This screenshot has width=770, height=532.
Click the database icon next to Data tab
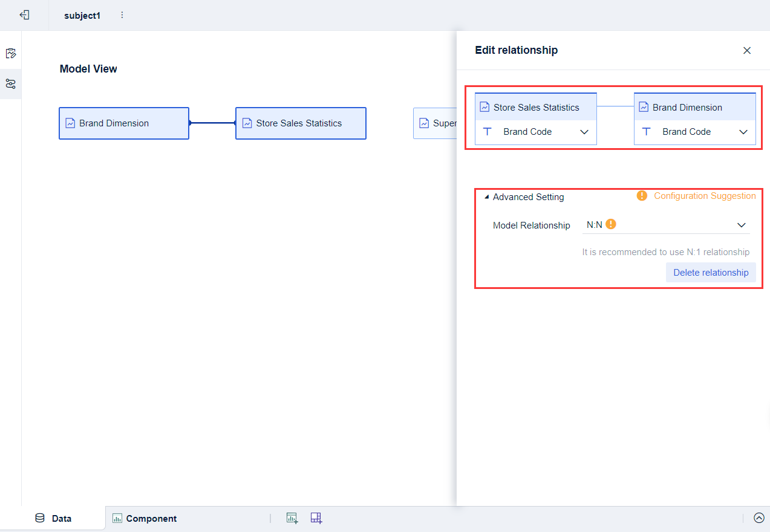point(39,518)
